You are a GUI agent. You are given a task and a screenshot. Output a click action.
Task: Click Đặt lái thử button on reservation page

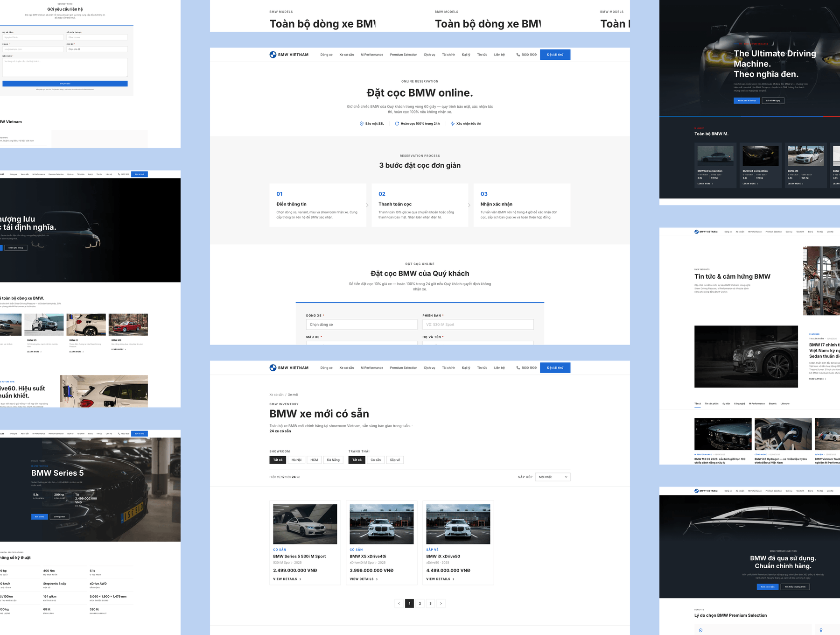(555, 55)
